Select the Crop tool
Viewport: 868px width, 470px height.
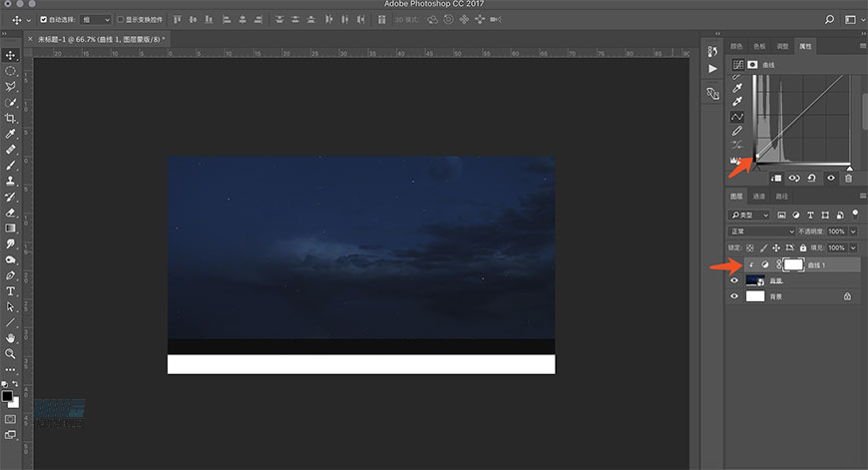tap(11, 118)
